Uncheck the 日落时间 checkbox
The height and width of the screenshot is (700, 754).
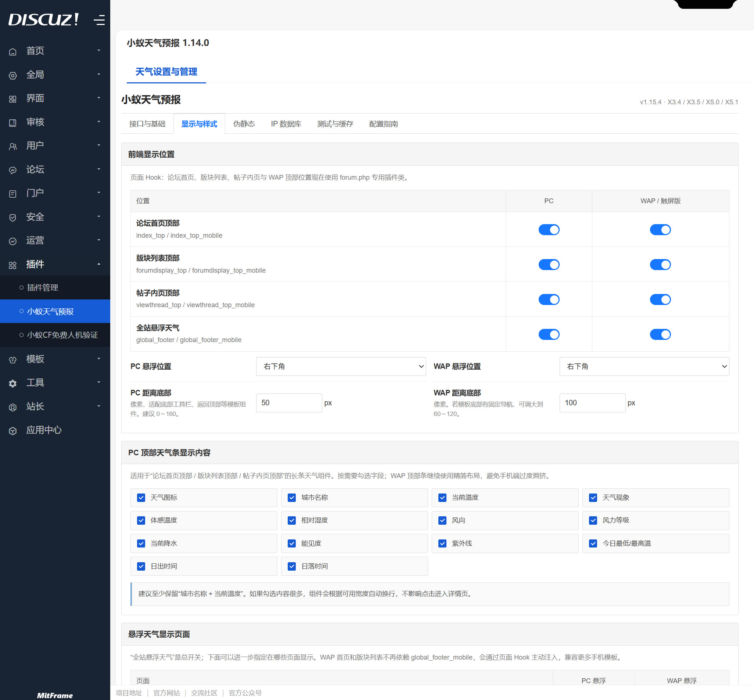coord(292,566)
